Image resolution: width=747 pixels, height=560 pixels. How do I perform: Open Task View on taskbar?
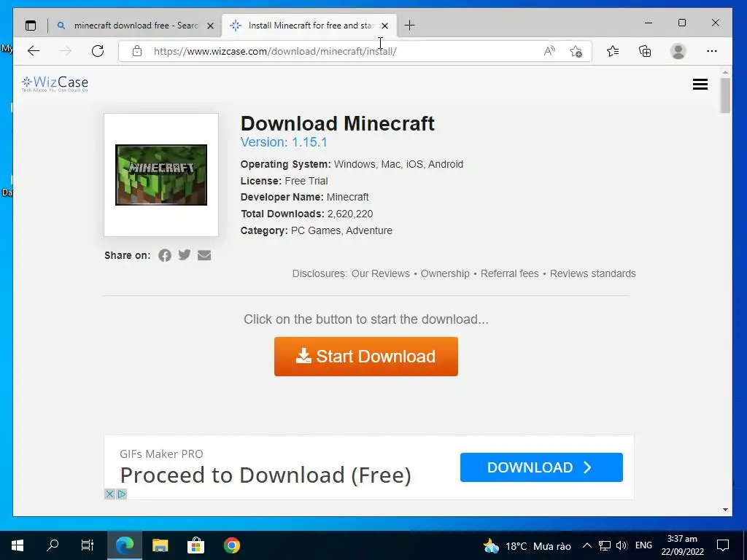coord(88,545)
